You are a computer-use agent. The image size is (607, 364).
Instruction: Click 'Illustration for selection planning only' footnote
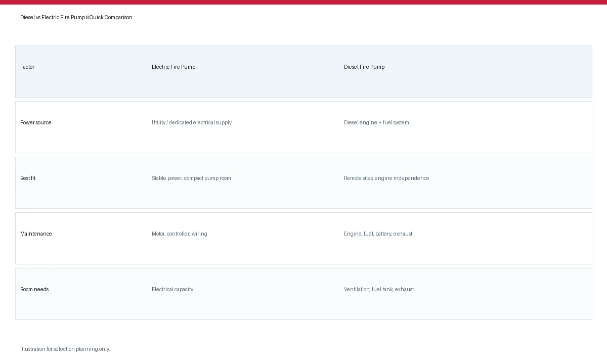point(65,349)
